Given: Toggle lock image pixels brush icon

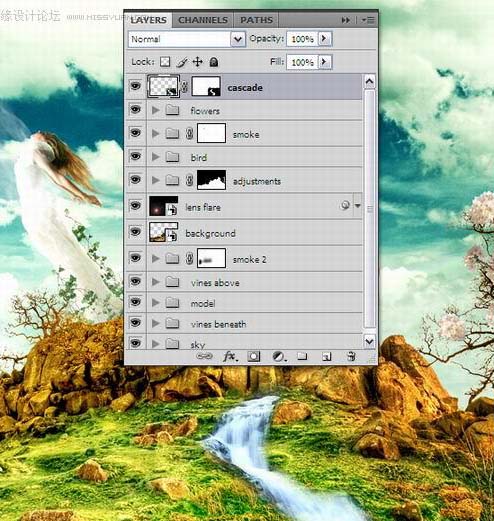Looking at the screenshot, I should [x=182, y=62].
